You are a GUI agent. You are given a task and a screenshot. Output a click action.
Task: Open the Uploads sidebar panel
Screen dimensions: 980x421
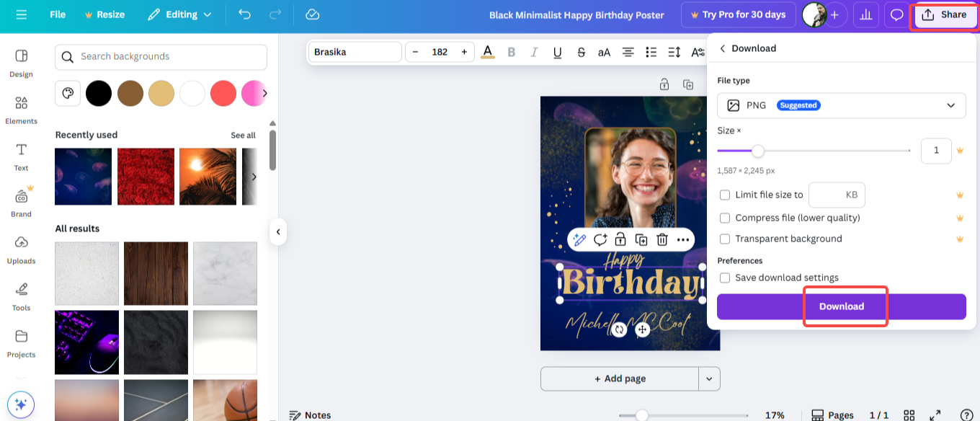[21, 249]
